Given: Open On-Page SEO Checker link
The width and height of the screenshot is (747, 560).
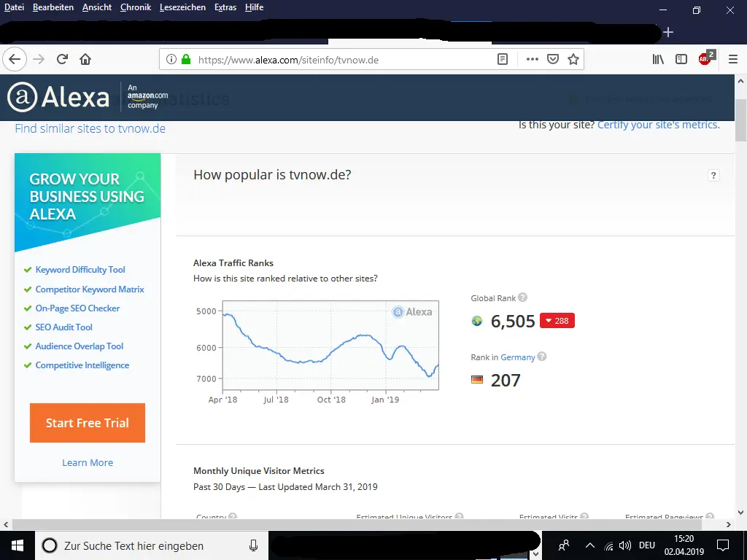Looking at the screenshot, I should pos(77,308).
